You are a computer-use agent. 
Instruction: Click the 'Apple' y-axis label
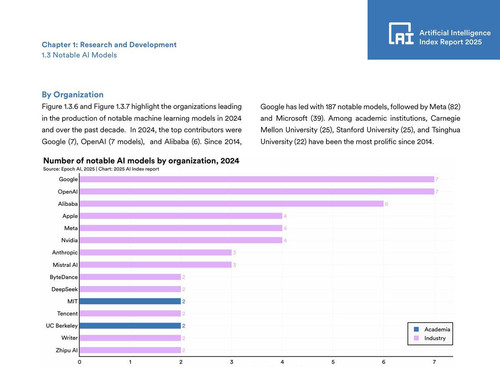70,216
